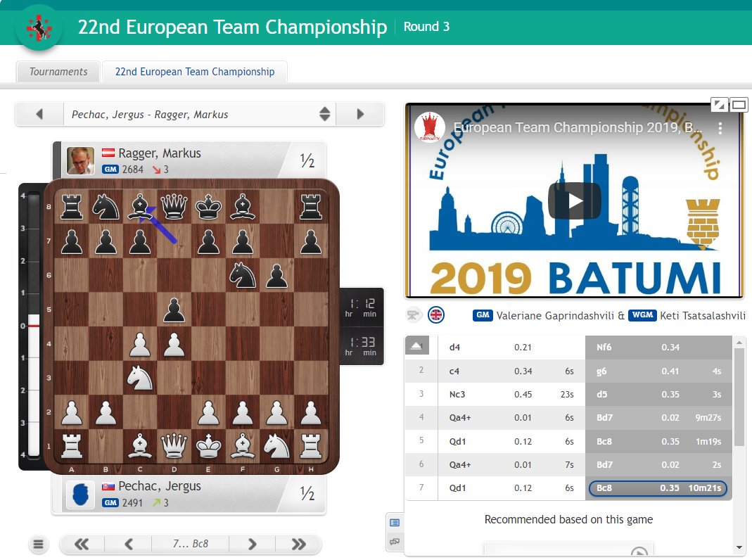Click the black king on e8
This screenshot has height=560, width=752.
point(209,207)
